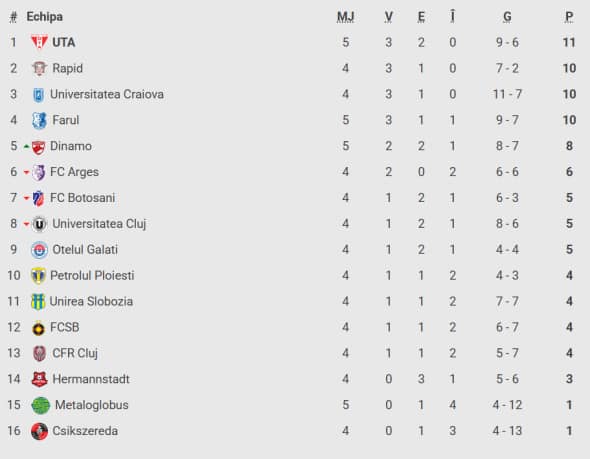Click the FCSB star logo
Image resolution: width=590 pixels, height=459 pixels.
pos(38,328)
